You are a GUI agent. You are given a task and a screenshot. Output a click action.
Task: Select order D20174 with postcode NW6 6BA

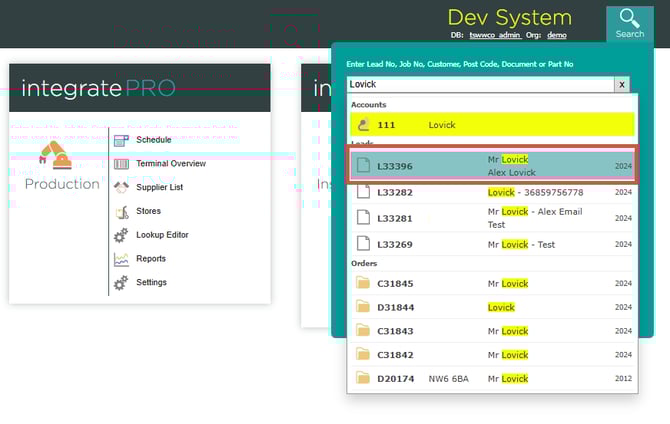[x=491, y=379]
